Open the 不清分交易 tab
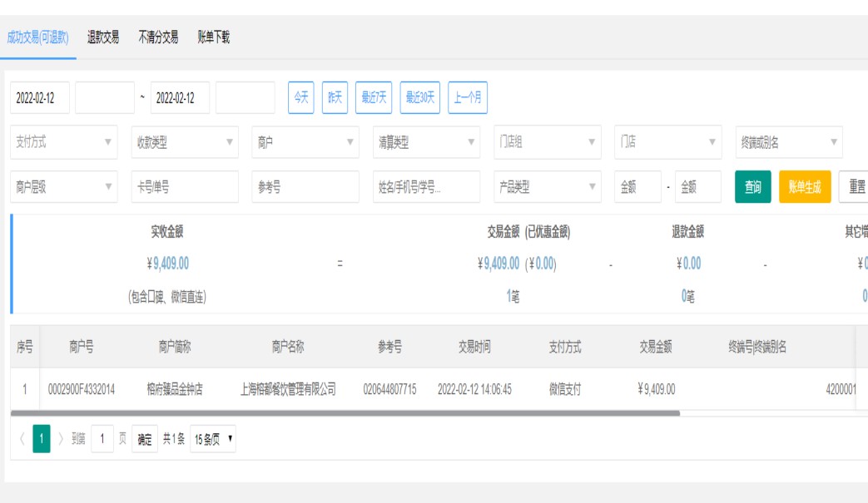Image resolution: width=868 pixels, height=503 pixels. coord(158,37)
